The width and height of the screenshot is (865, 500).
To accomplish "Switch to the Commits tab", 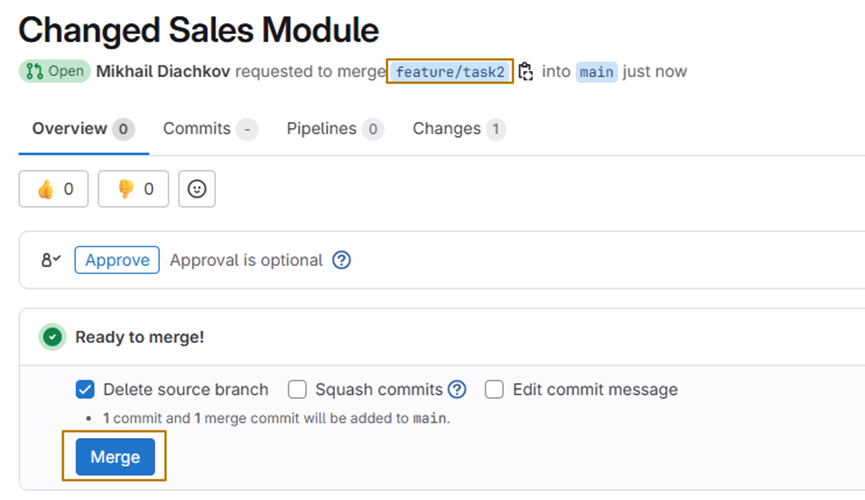I will (x=210, y=129).
